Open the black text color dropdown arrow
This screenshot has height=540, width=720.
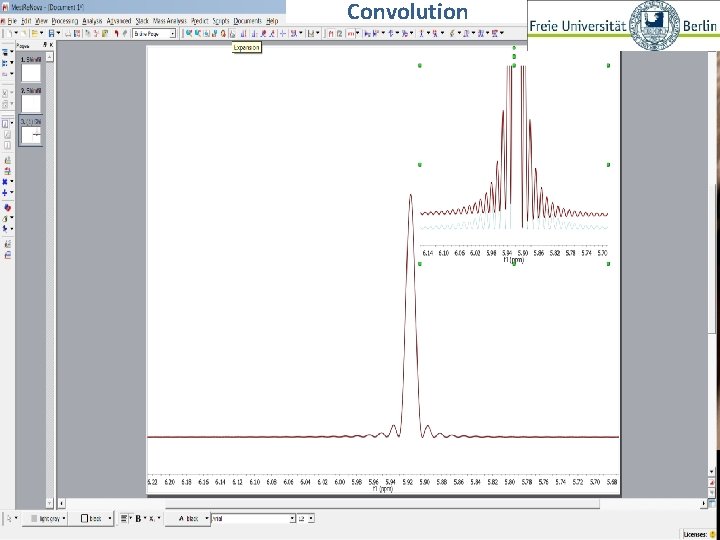click(x=207, y=518)
